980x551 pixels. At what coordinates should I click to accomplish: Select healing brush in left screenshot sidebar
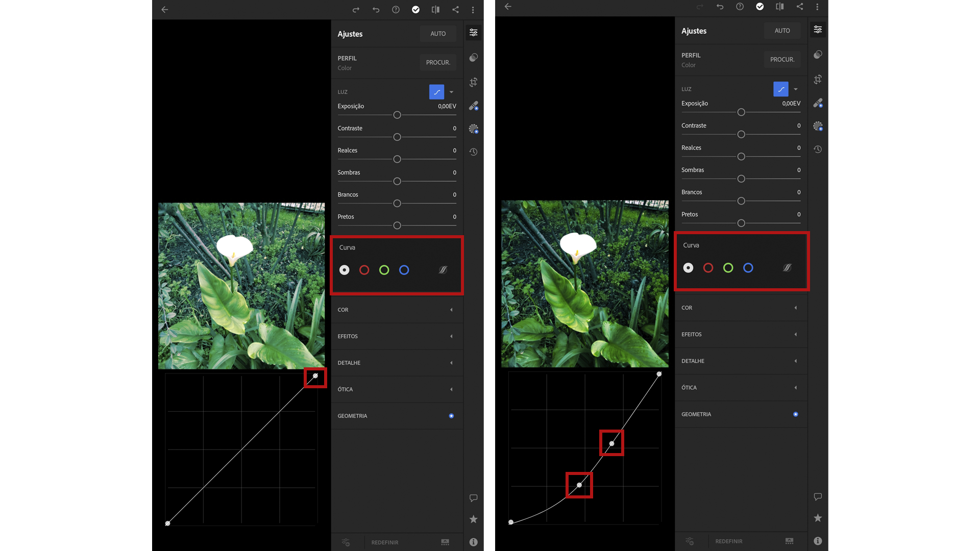(x=474, y=106)
